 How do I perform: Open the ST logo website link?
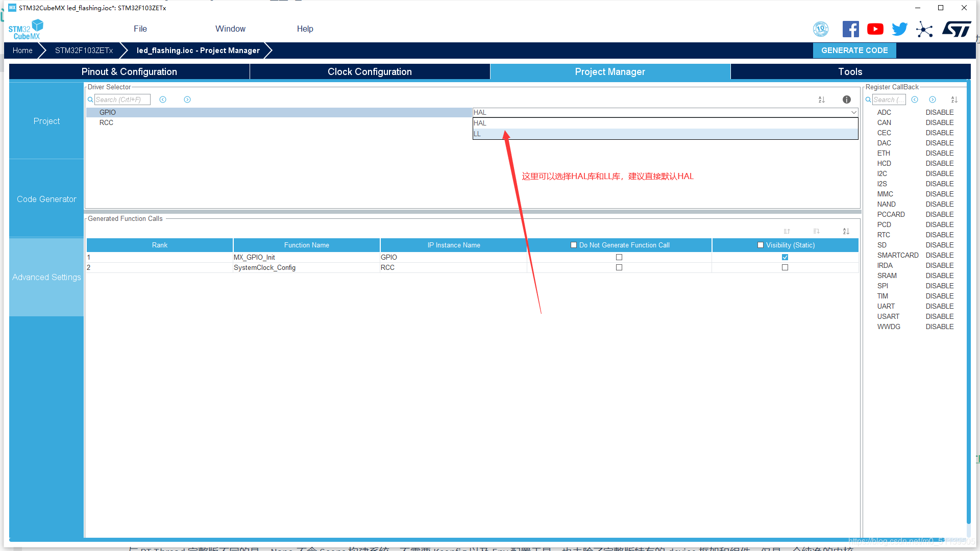point(957,29)
